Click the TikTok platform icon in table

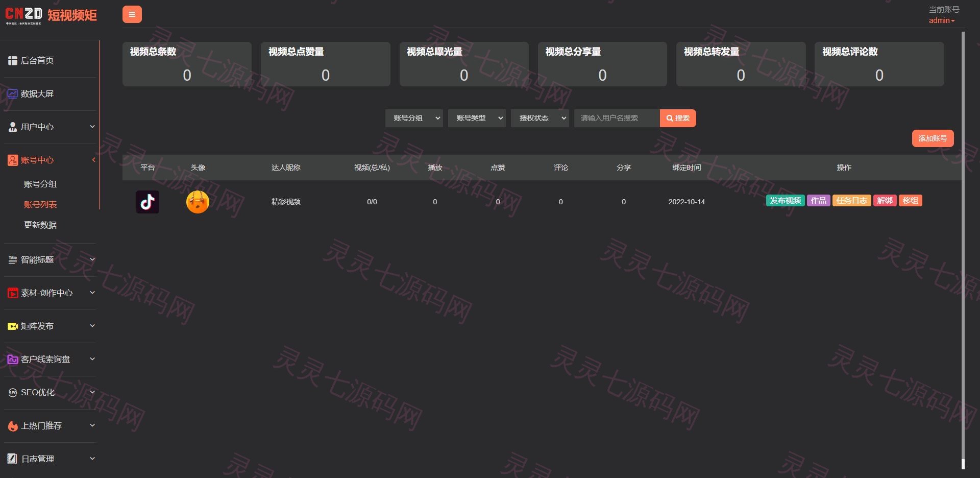point(148,202)
